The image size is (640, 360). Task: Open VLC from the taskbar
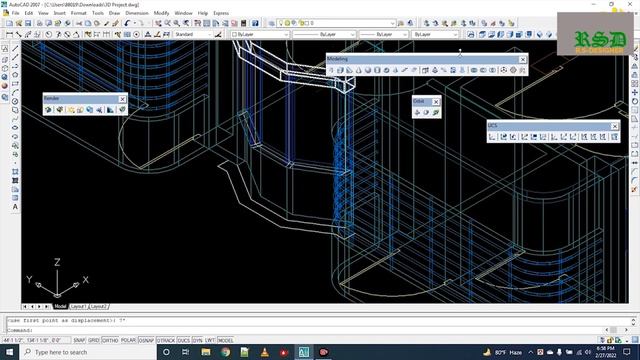pos(264,352)
